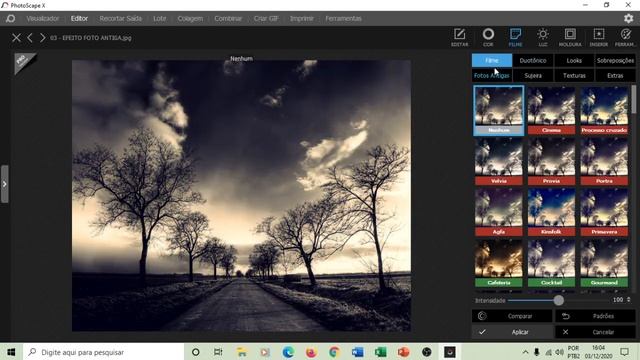Select the Filme filter category

pyautogui.click(x=492, y=60)
